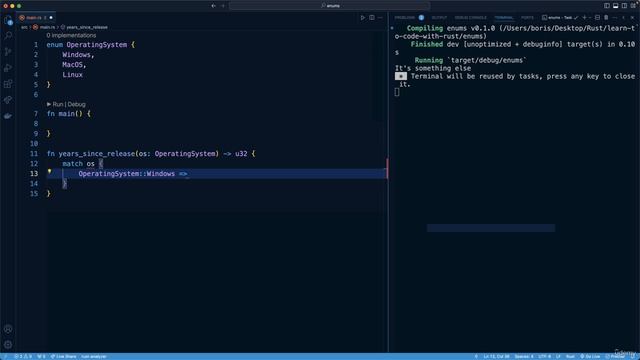Viewport: 640px width, 360px height.
Task: Click the Linux variant on line 4
Action: tap(72, 75)
